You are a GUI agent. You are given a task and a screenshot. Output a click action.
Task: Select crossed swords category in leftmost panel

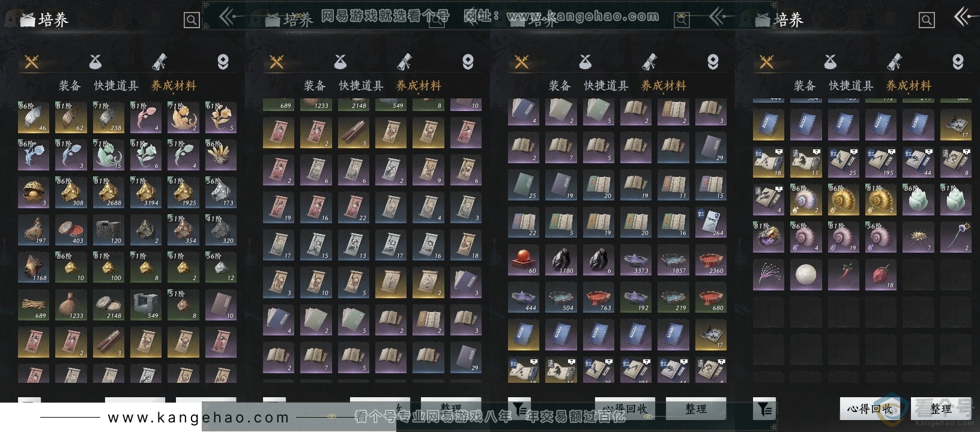coord(32,62)
